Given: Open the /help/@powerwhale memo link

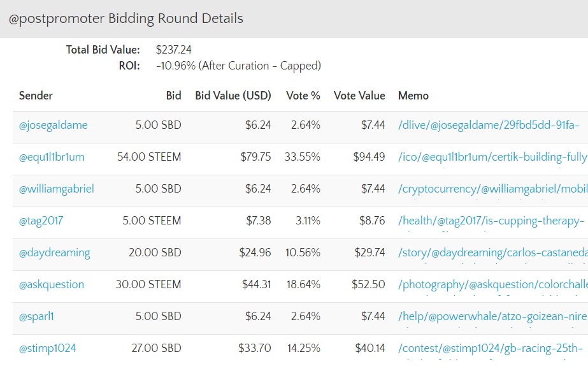Looking at the screenshot, I should click(x=491, y=316).
